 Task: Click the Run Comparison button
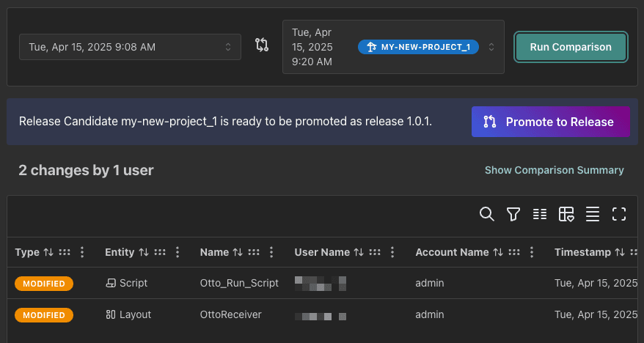click(x=571, y=47)
